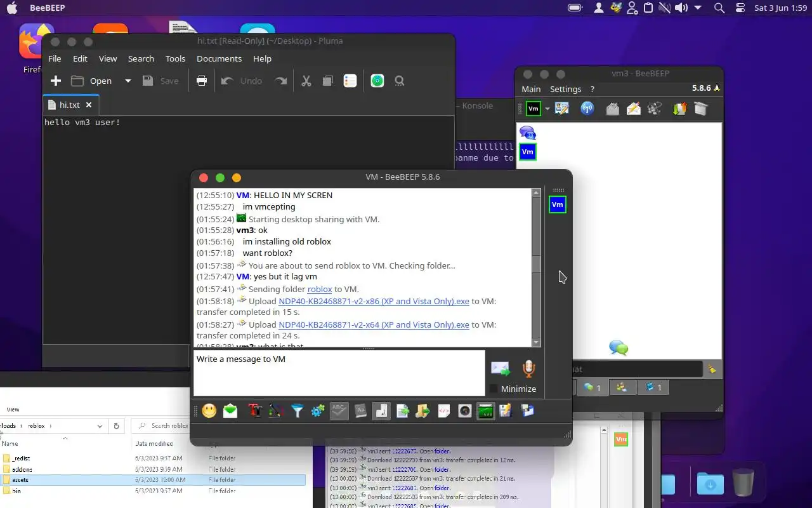The width and height of the screenshot is (812, 508).
Task: Click the last blue folder toolbar icon
Action: point(527,411)
